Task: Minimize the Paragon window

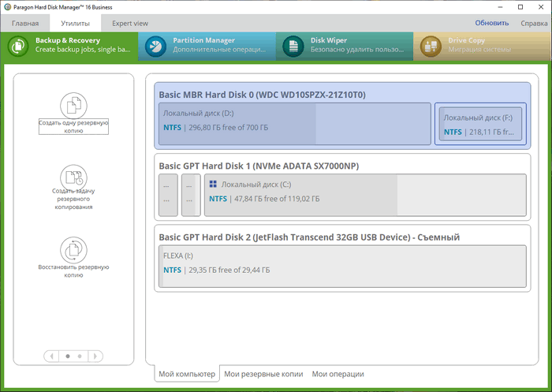Action: (500, 7)
